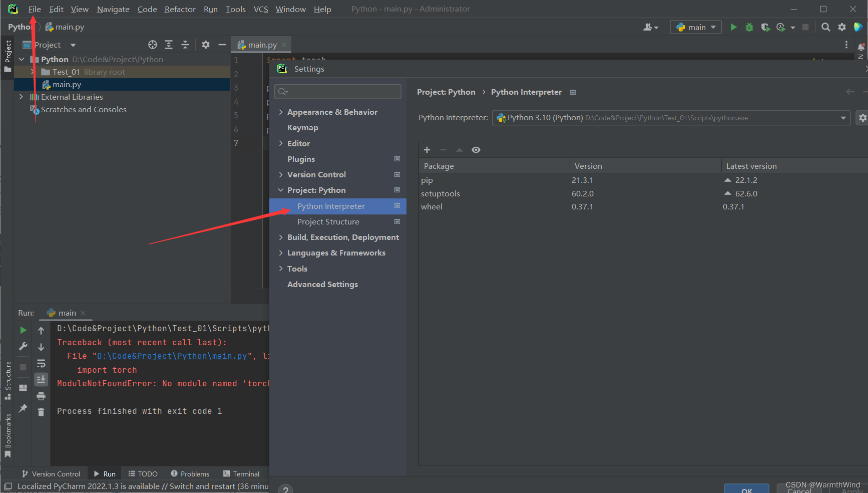
Task: Expand Build, Execution, Deployment section
Action: tap(281, 237)
